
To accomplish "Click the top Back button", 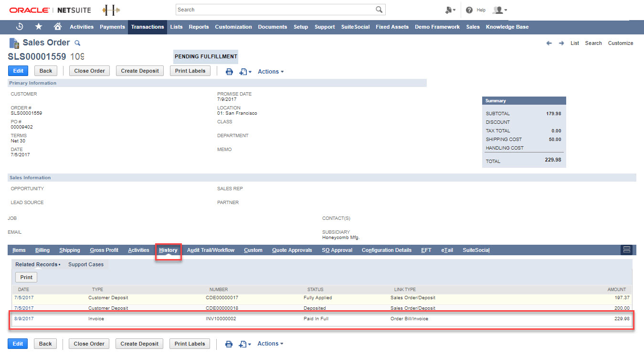I will tap(46, 71).
